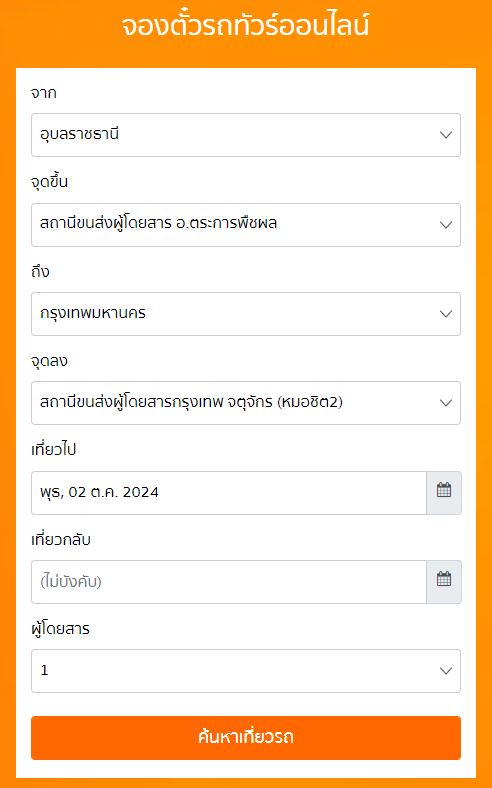Screen dimensions: 492x788
Task: Click the จุดขึ้น field label
Action: point(49,182)
